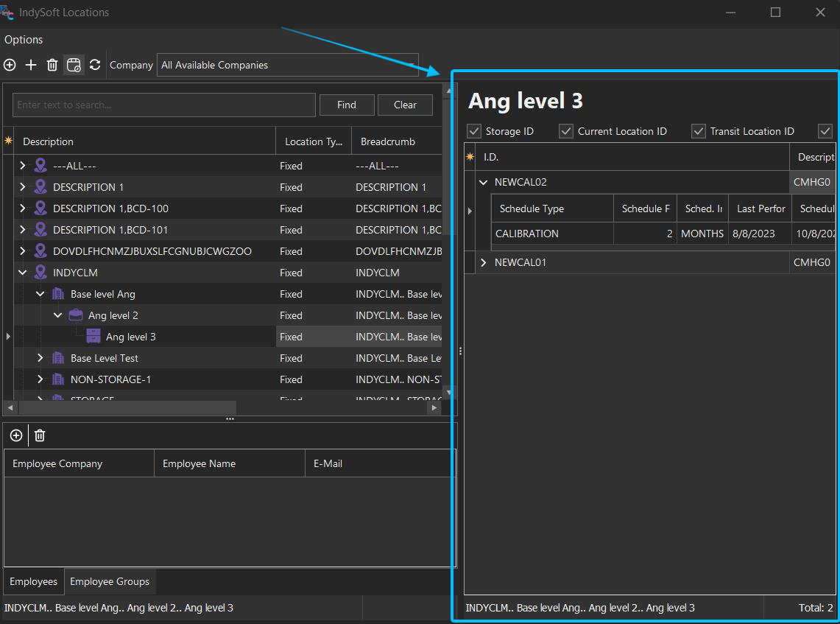Toggle the calendar schedule view icon
The height and width of the screenshot is (624, 840).
[74, 65]
